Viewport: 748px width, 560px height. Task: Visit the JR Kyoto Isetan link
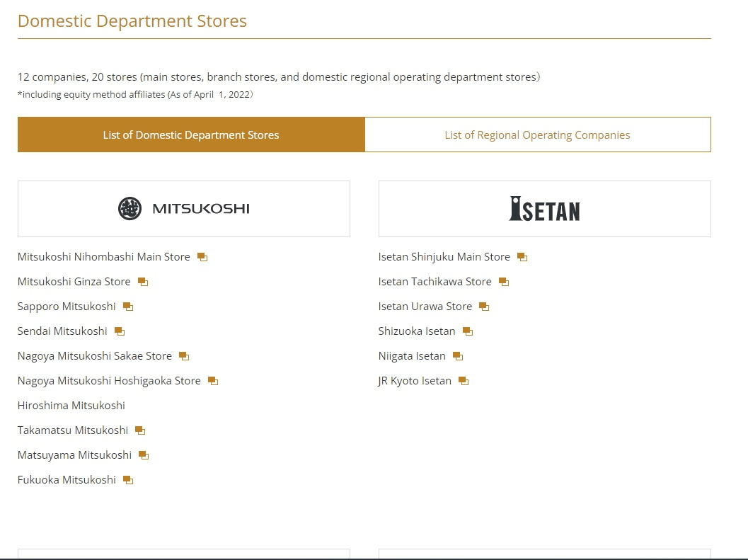(x=415, y=381)
